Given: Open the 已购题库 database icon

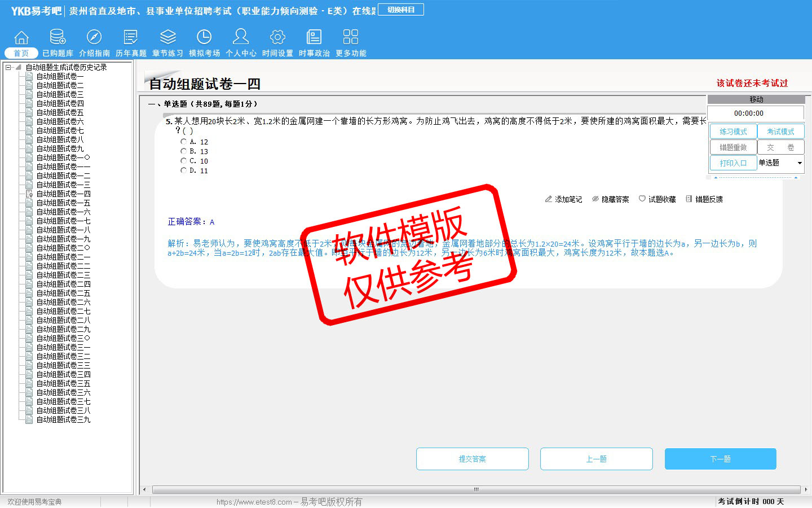Looking at the screenshot, I should (x=58, y=37).
